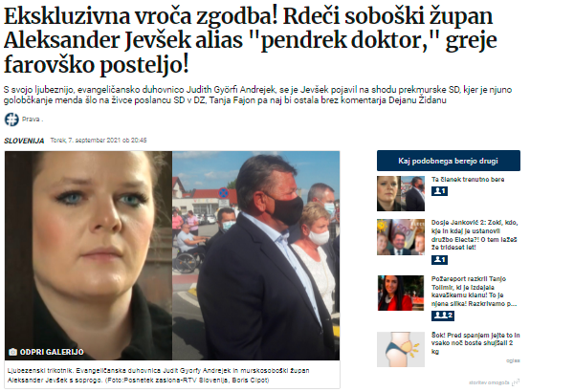Open Ta članek trenutno bere link
Image resolution: width=574 pixels, height=392 pixels.
[x=468, y=180]
